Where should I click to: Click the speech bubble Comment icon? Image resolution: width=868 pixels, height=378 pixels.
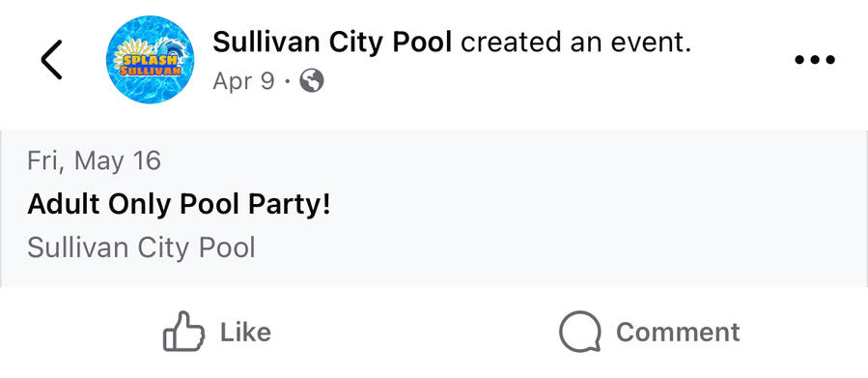pyautogui.click(x=579, y=332)
